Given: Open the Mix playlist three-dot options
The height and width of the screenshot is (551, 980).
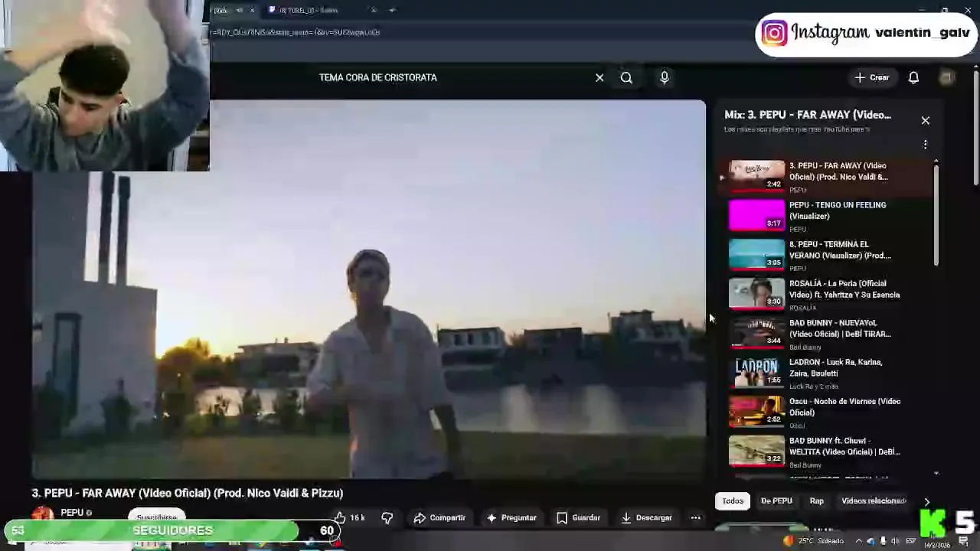Looking at the screenshot, I should 925,145.
